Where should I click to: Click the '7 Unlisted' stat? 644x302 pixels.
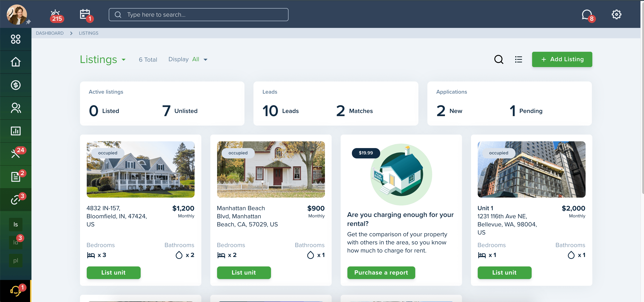tap(180, 111)
